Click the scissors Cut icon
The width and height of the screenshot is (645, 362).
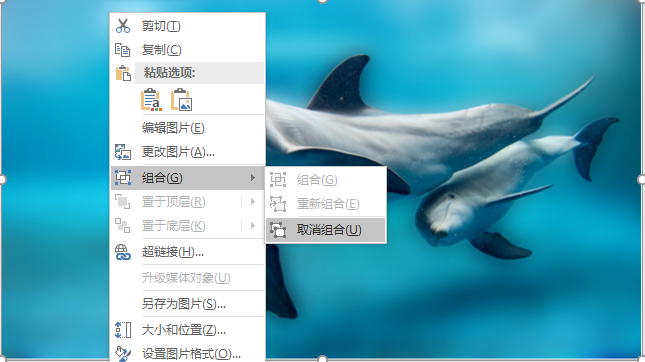pyautogui.click(x=123, y=26)
